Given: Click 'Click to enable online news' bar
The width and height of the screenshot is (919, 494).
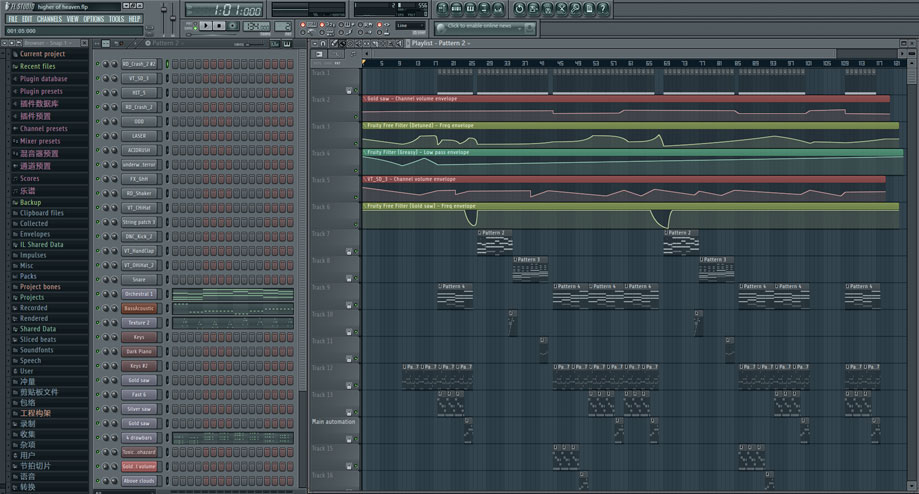Looking at the screenshot, I should click(485, 28).
